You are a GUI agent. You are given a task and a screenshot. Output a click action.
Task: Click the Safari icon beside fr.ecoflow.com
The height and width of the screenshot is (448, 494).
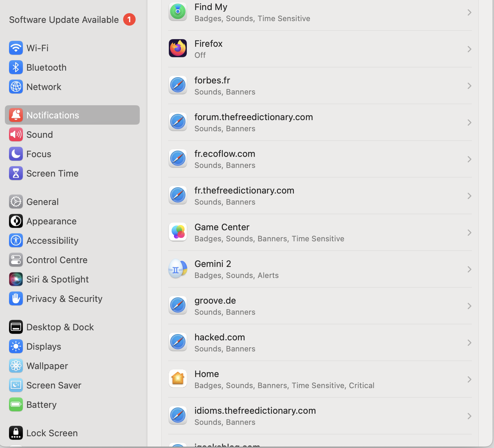178,159
